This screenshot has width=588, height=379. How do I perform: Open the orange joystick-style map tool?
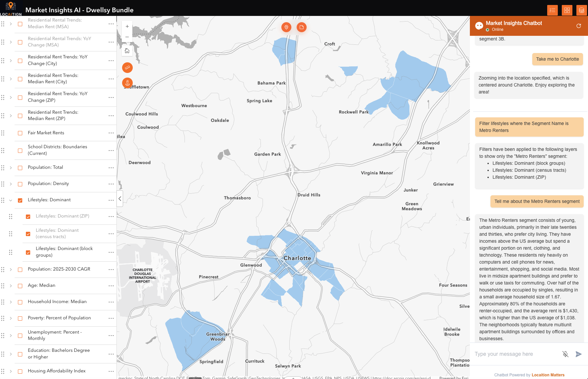(x=127, y=83)
